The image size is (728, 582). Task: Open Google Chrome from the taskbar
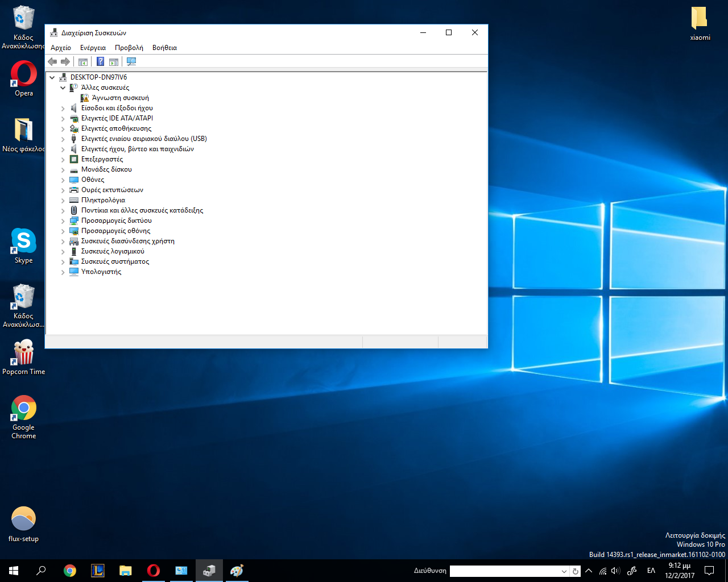click(x=70, y=571)
